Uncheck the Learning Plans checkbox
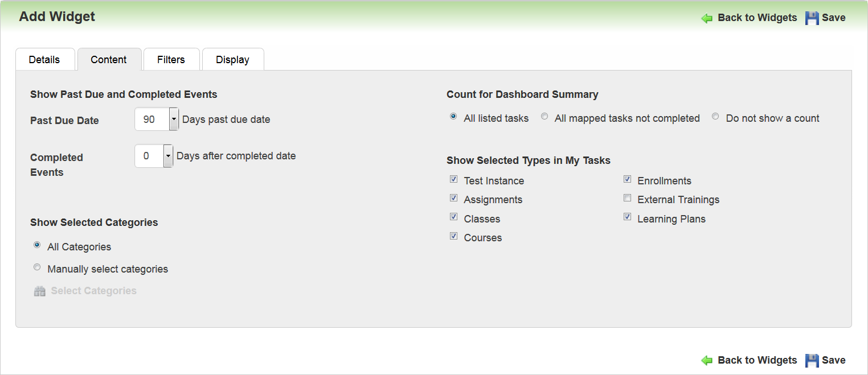 [x=627, y=217]
